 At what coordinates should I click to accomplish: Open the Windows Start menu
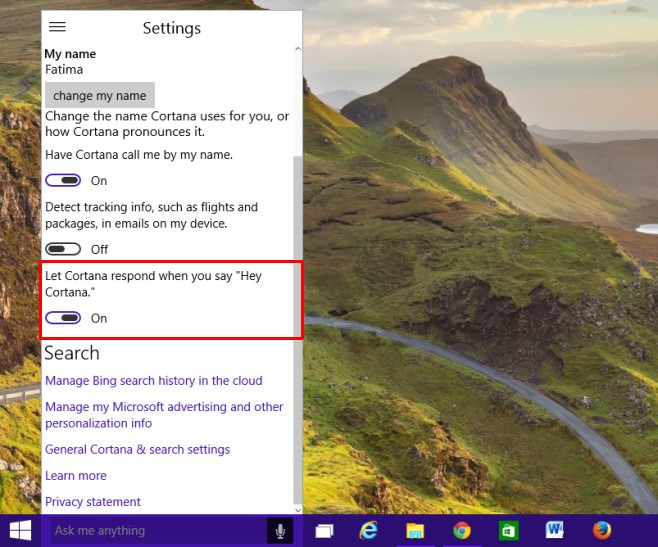(20, 531)
